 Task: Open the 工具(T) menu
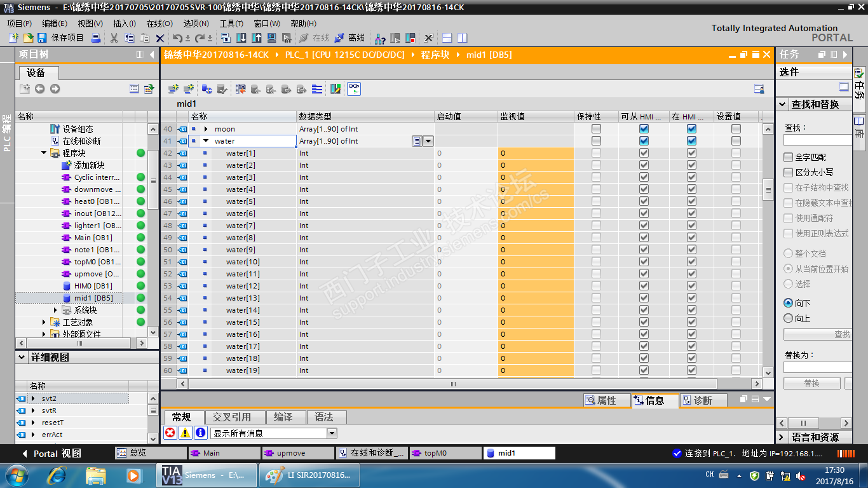[232, 24]
